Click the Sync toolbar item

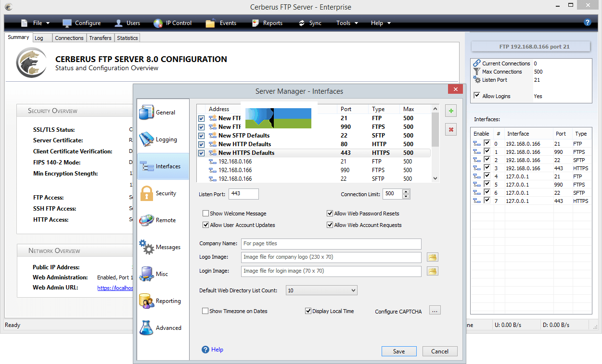pos(309,23)
